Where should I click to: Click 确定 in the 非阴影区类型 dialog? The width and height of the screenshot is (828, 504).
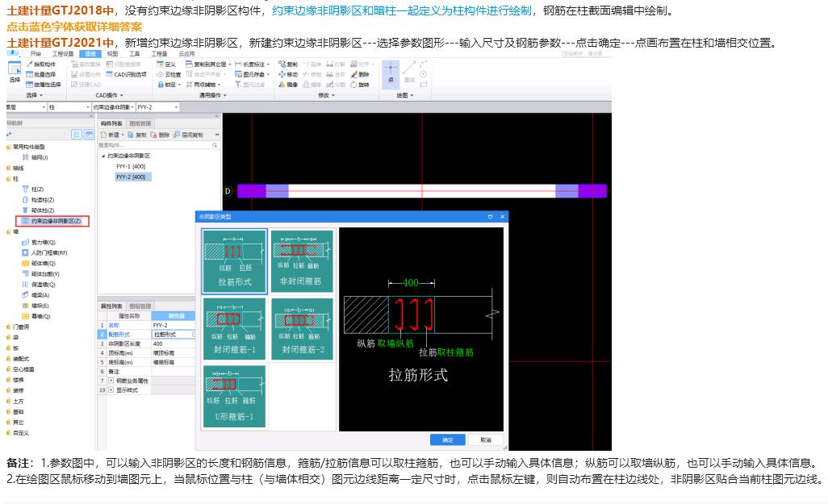447,439
